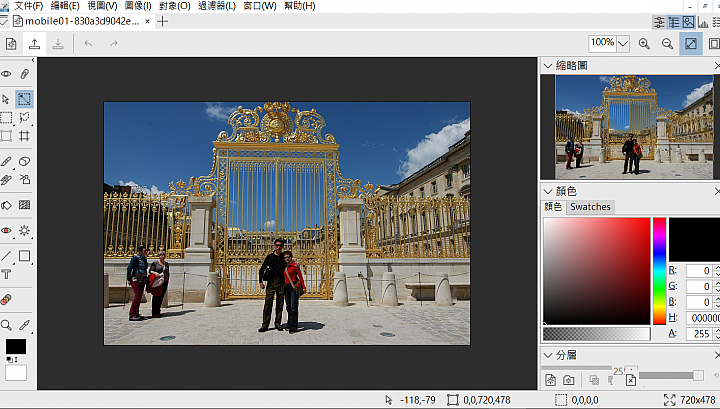The image size is (720, 409).
Task: Select the rectangle shape tool
Action: coord(24,256)
